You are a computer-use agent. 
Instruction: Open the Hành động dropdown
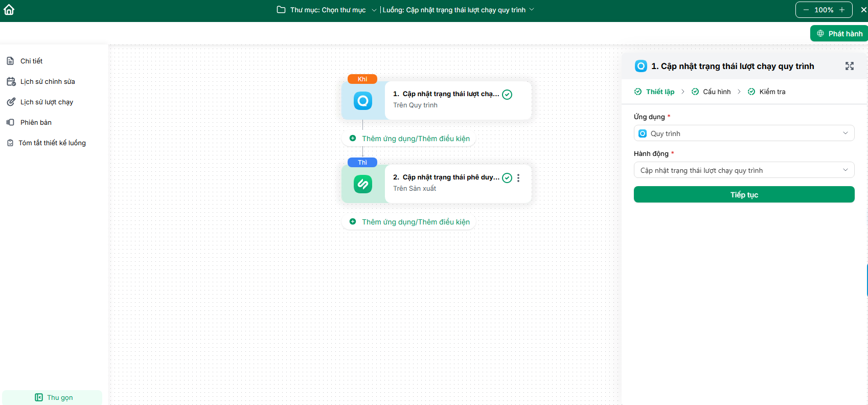point(744,170)
